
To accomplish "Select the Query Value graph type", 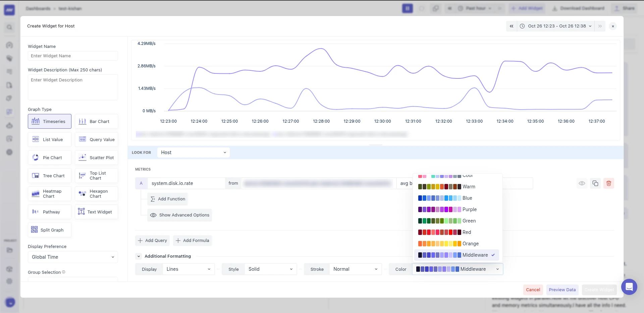I will pyautogui.click(x=96, y=139).
